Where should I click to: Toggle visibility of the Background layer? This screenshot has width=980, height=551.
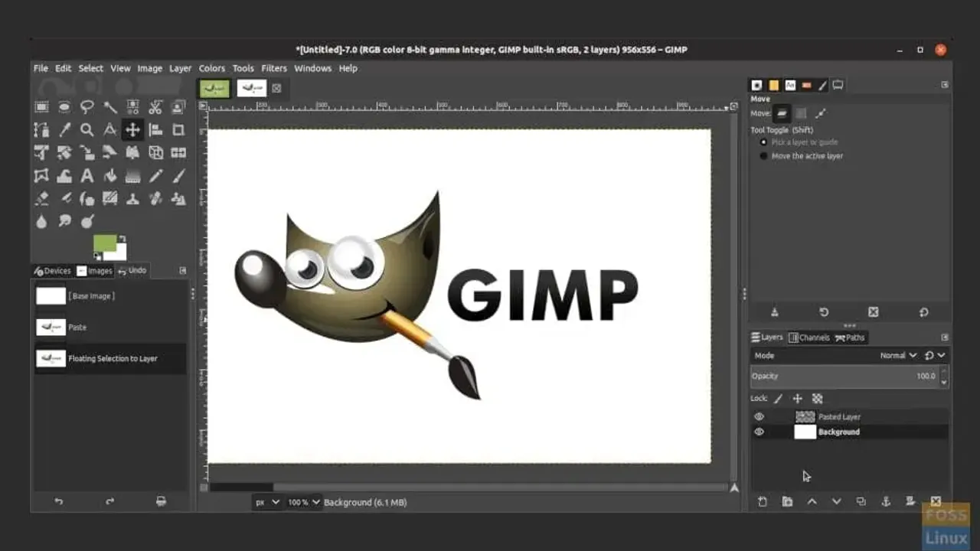coord(759,432)
